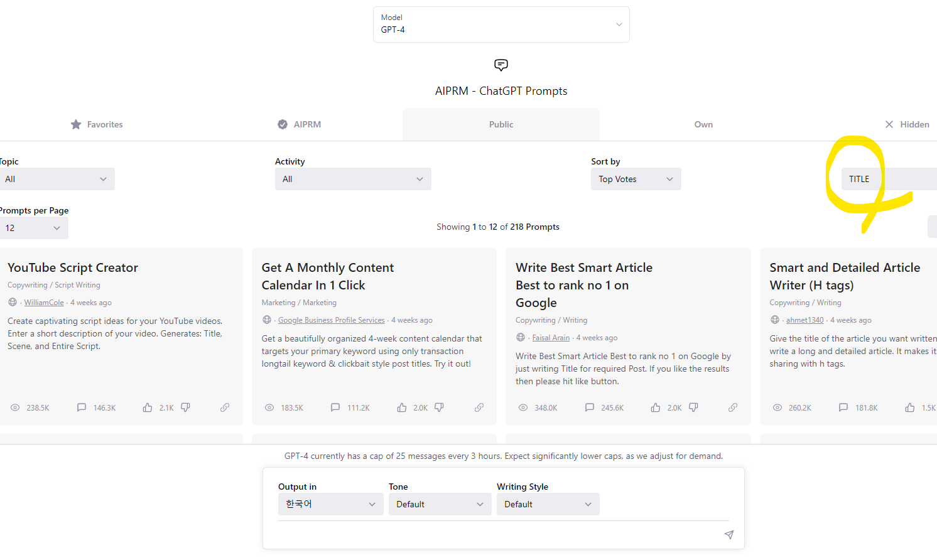Screen dimensions: 937x560
Task: Upvote Smart and Detailed Article Writer prompt
Action: click(x=910, y=407)
